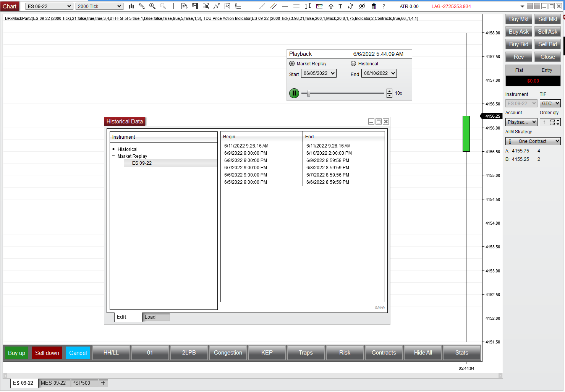This screenshot has height=392, width=565.
Task: Select the single diagonal line drawing tool
Action: (x=262, y=6)
